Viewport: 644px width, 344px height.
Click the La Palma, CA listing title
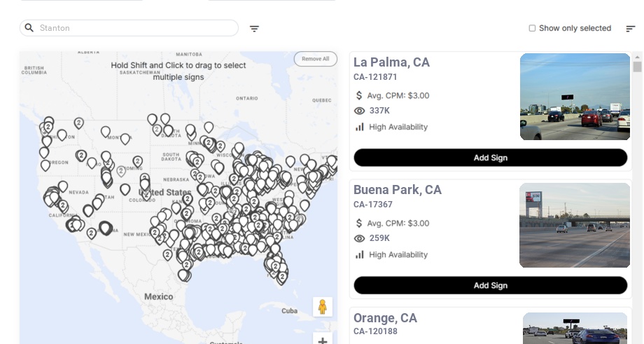click(391, 62)
